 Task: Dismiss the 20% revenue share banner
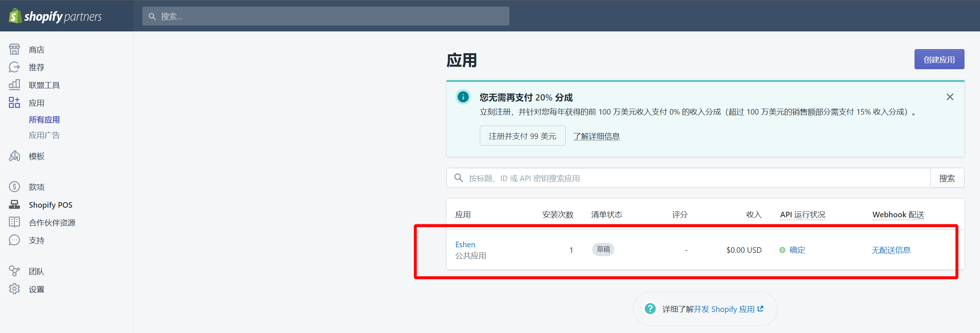coord(950,97)
